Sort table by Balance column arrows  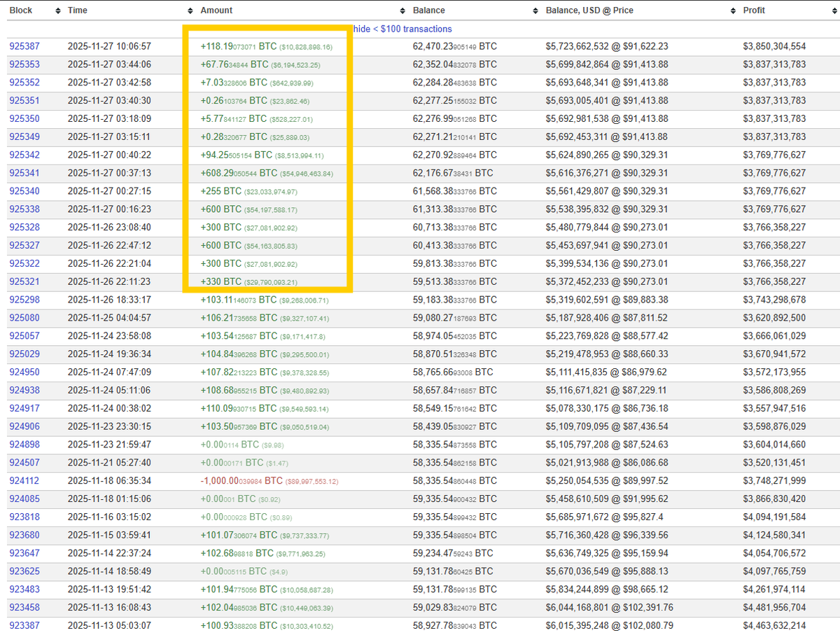tap(535, 11)
